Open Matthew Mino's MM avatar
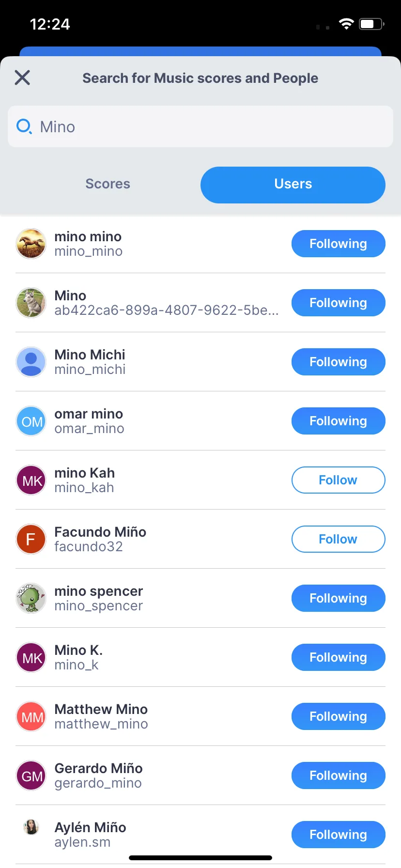This screenshot has width=401, height=868. click(31, 716)
